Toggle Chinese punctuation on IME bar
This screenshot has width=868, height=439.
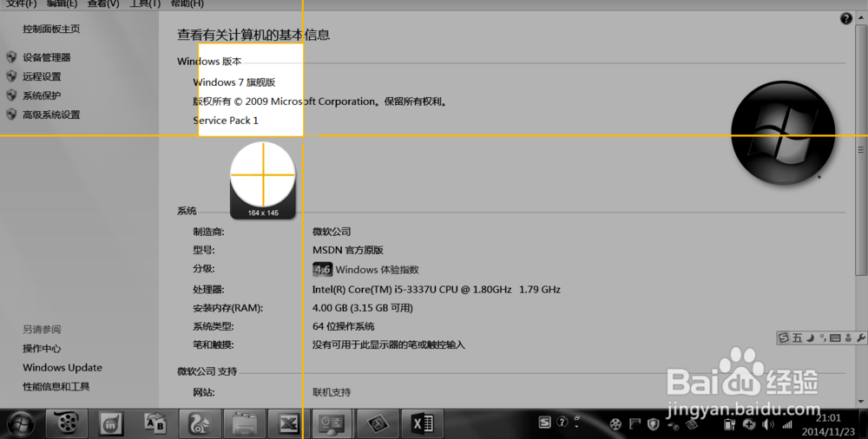pyautogui.click(x=823, y=337)
